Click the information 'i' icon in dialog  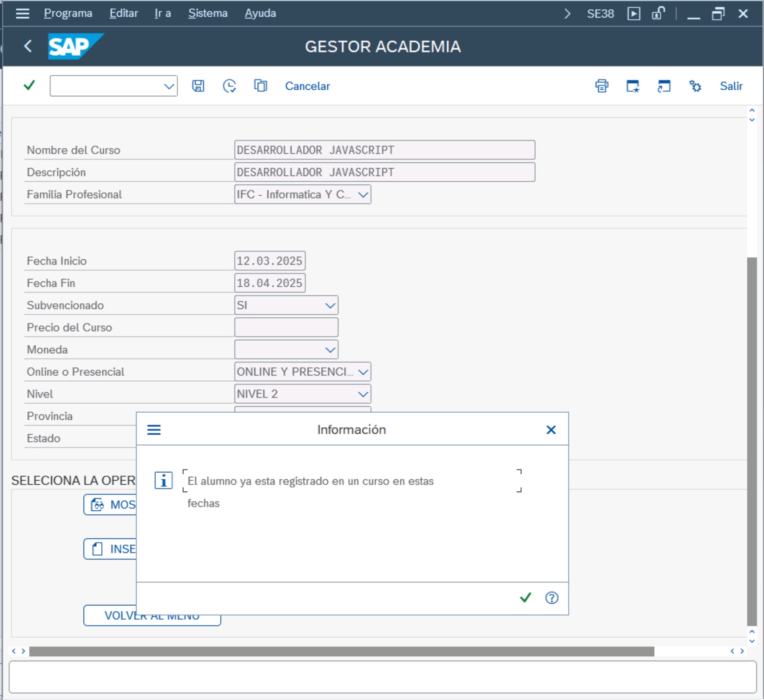pyautogui.click(x=164, y=481)
